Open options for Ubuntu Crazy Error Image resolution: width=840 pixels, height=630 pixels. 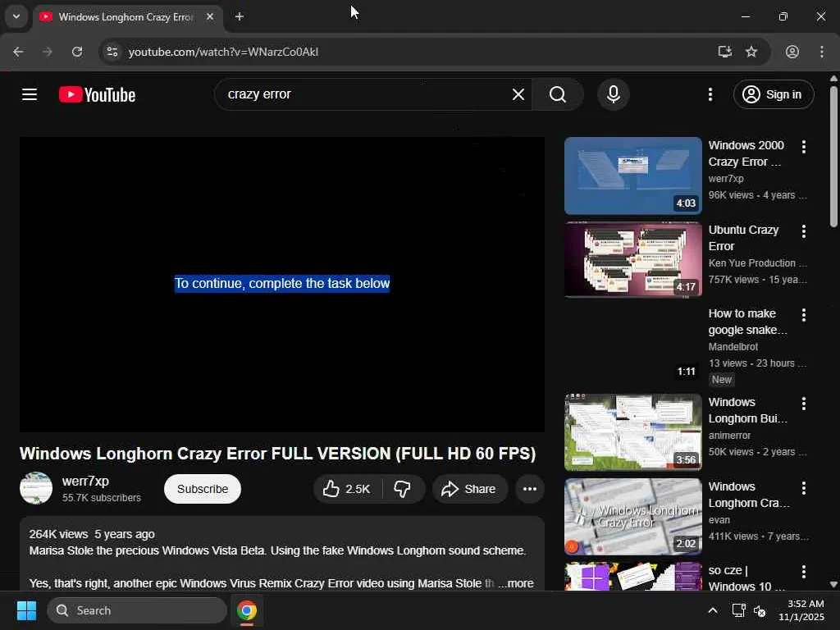point(804,231)
